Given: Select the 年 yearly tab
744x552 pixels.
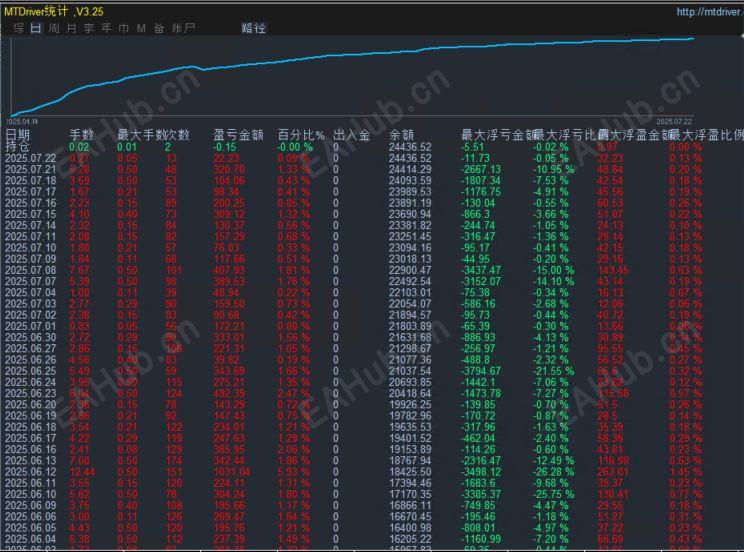Looking at the screenshot, I should point(106,28).
